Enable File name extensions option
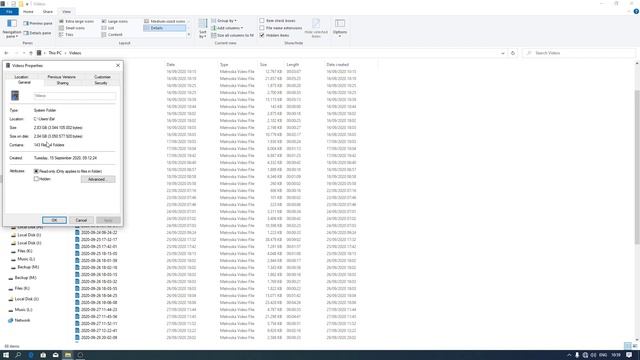640x360 pixels. click(281, 28)
